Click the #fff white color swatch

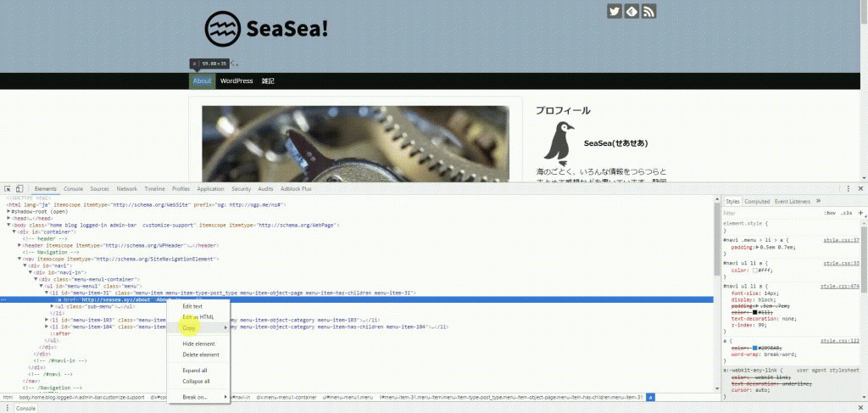(755, 271)
